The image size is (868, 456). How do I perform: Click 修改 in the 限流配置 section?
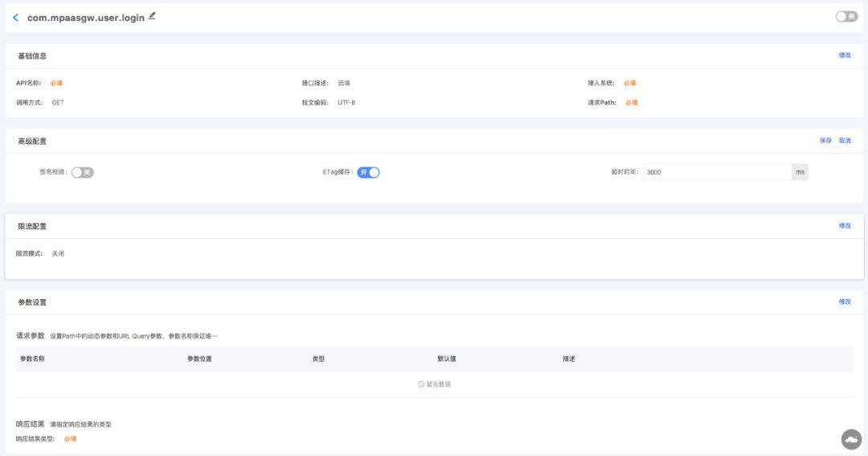tap(845, 226)
